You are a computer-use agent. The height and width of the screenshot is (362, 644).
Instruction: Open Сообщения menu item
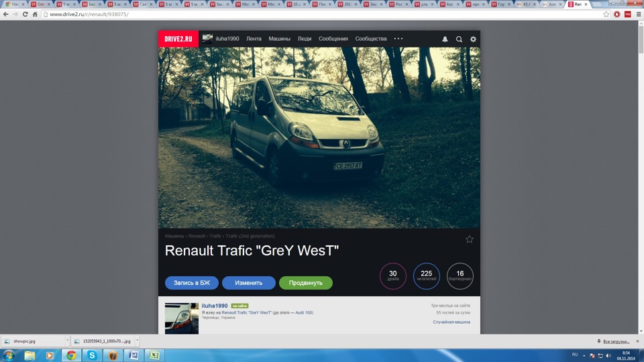333,39
